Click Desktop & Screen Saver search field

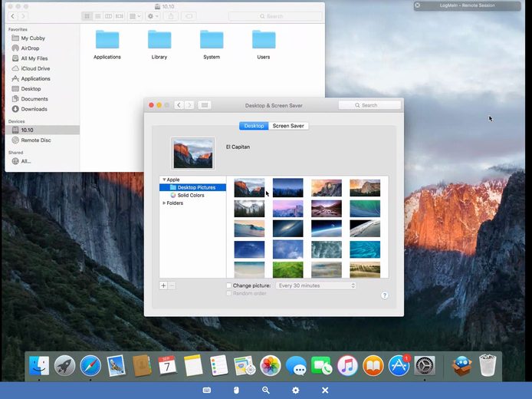[369, 105]
